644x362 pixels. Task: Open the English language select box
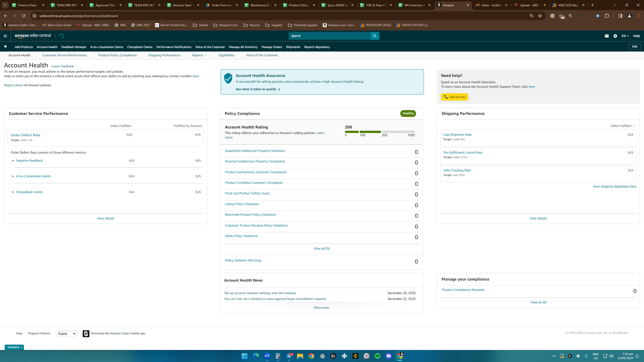66,334
